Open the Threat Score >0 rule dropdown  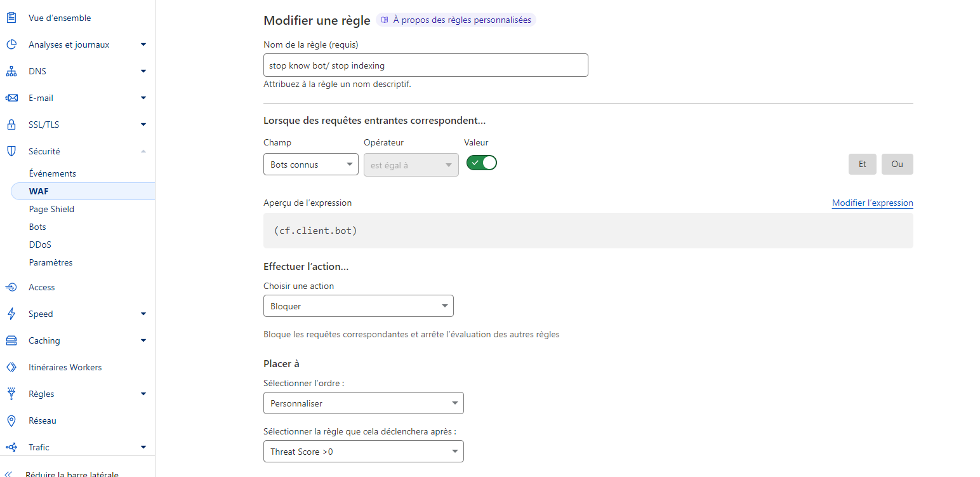click(363, 452)
